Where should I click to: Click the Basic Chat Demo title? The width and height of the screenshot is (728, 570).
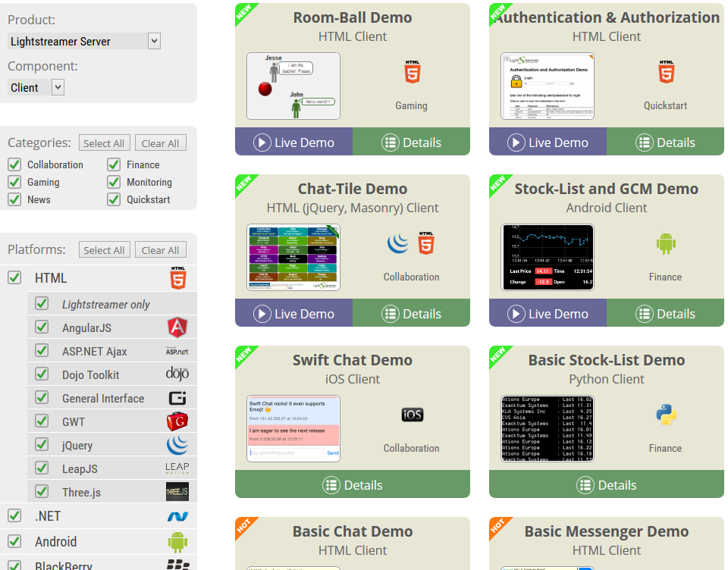pyautogui.click(x=353, y=531)
